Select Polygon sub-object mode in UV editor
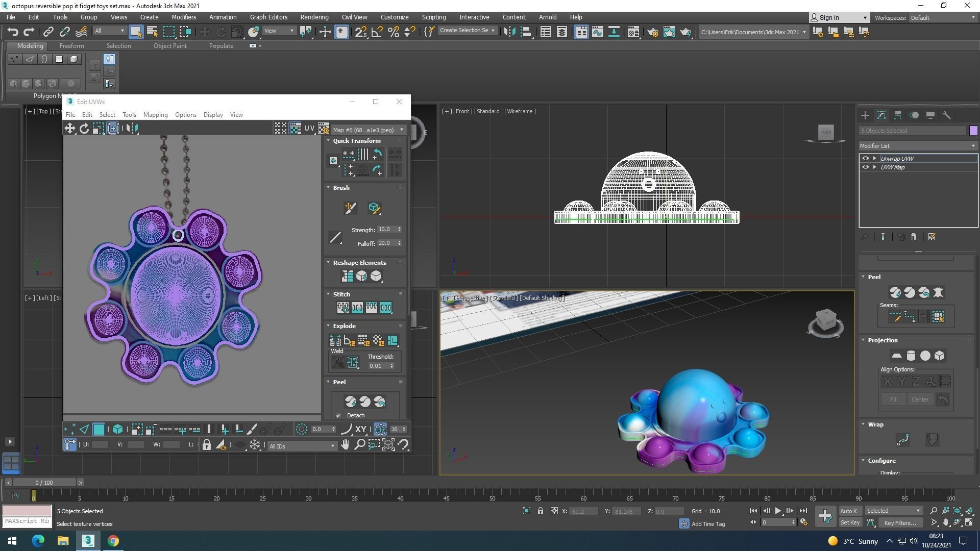The width and height of the screenshot is (980, 551). [x=99, y=430]
